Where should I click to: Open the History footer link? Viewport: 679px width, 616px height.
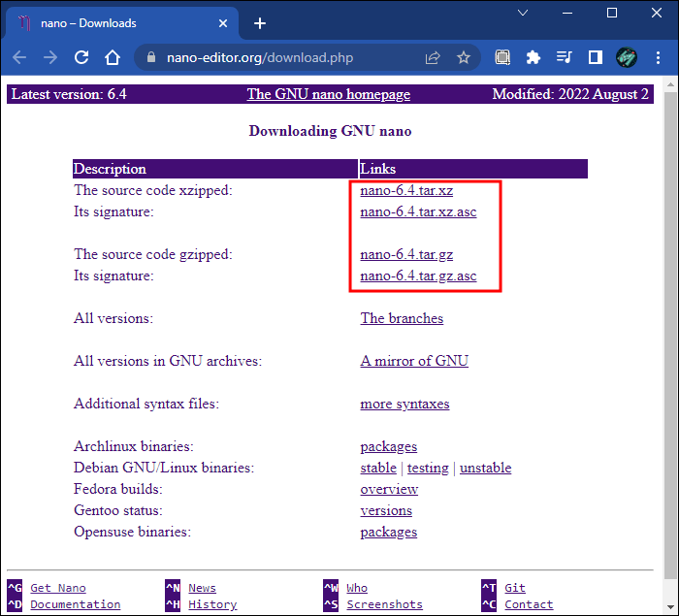(212, 604)
